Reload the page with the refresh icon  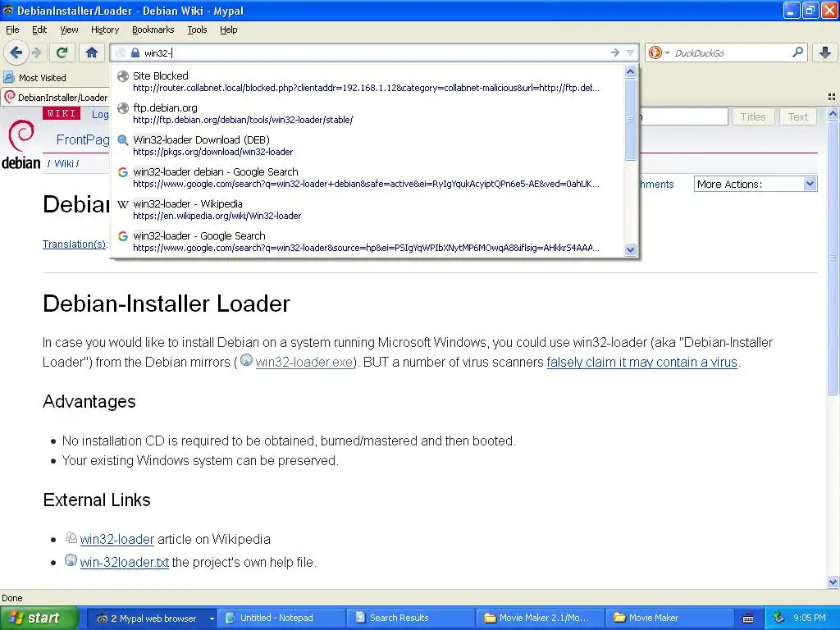62,52
